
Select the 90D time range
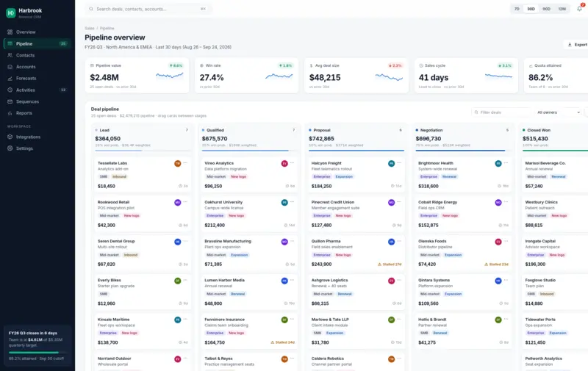tap(546, 9)
